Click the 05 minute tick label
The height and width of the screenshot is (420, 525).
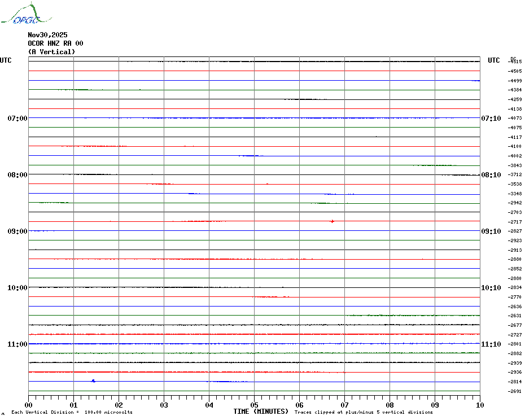(254, 405)
